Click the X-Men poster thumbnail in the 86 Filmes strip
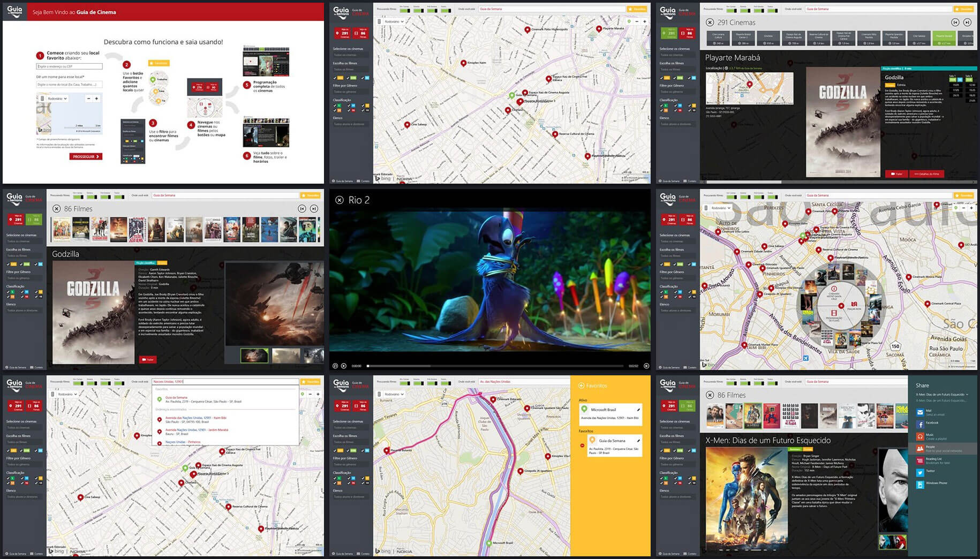The height and width of the screenshot is (559, 980). [x=752, y=416]
